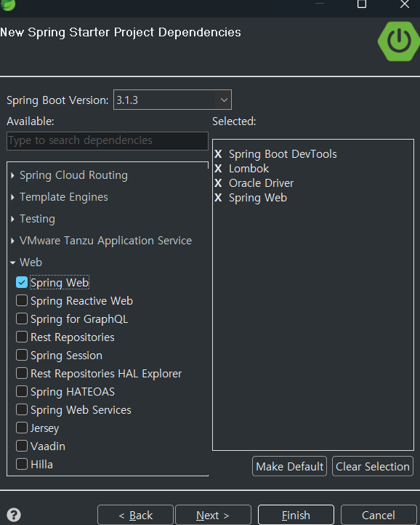Tick the Rest Repositories checkbox
420x525 pixels.
click(x=22, y=337)
